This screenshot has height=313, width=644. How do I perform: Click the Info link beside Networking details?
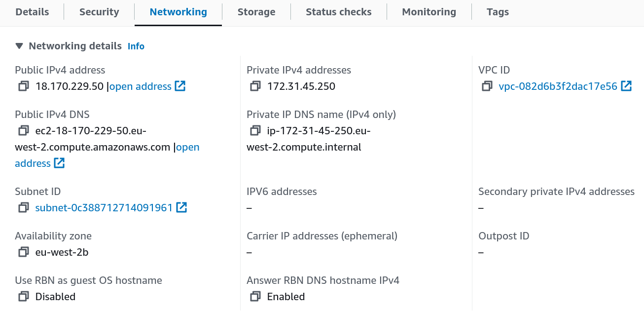click(136, 46)
